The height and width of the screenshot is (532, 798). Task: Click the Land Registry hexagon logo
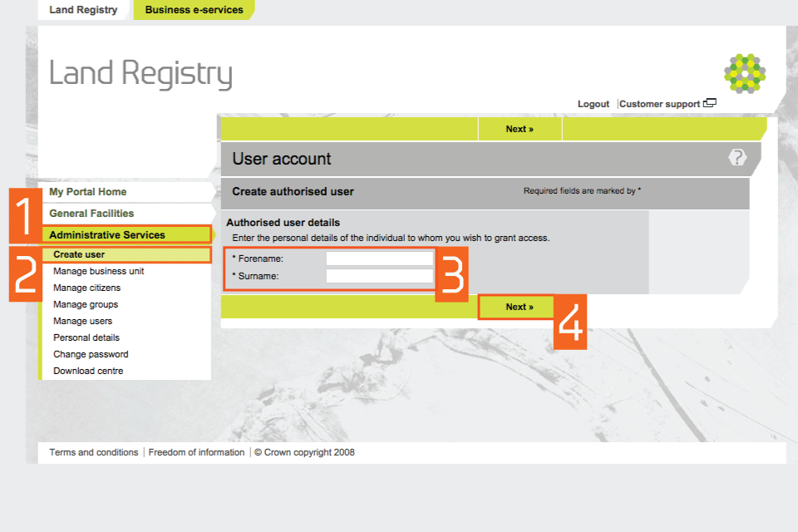(744, 73)
